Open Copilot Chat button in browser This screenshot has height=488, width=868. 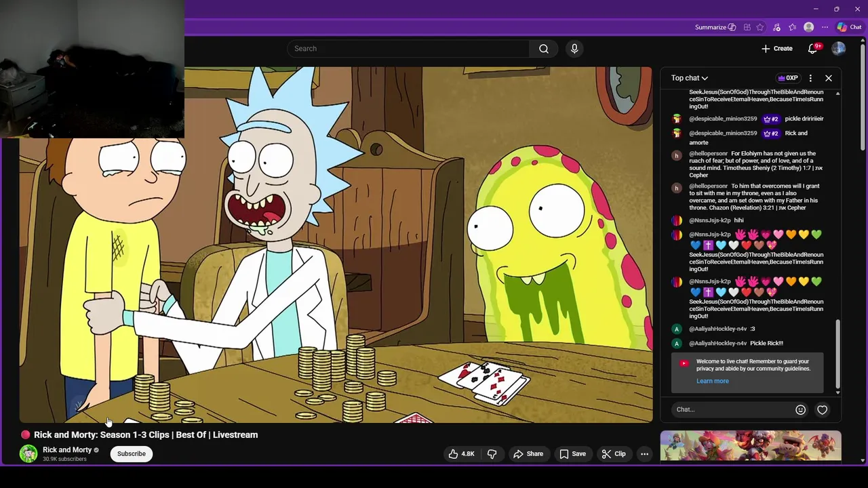(x=849, y=27)
